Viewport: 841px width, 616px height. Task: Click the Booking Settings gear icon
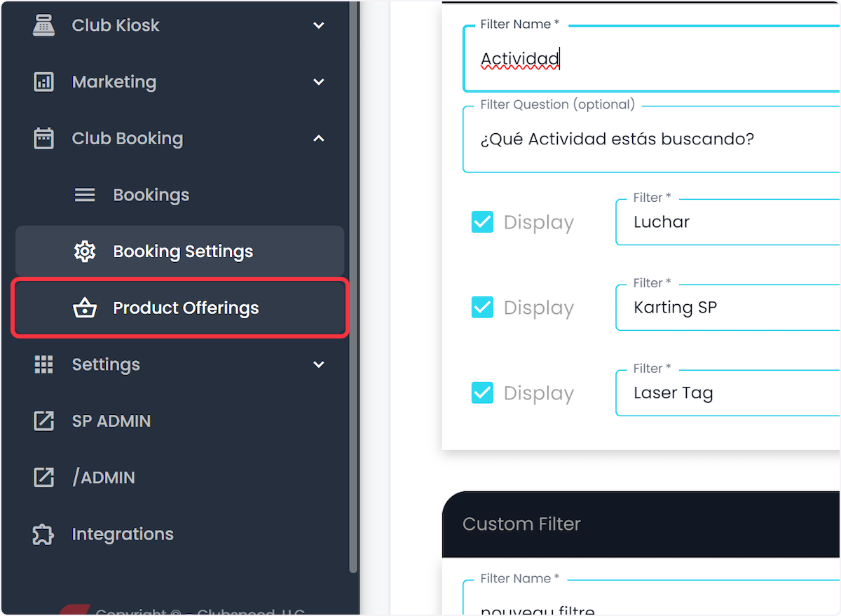(x=85, y=251)
